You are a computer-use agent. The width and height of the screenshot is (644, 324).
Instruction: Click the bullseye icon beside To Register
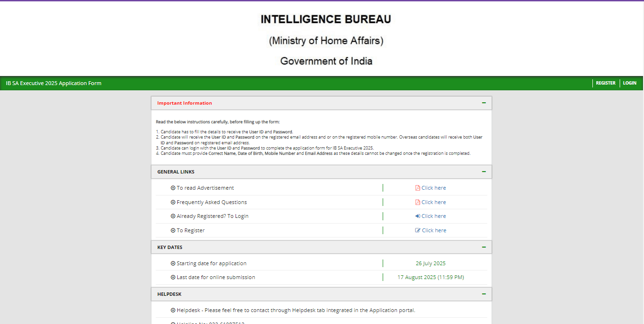pos(173,230)
